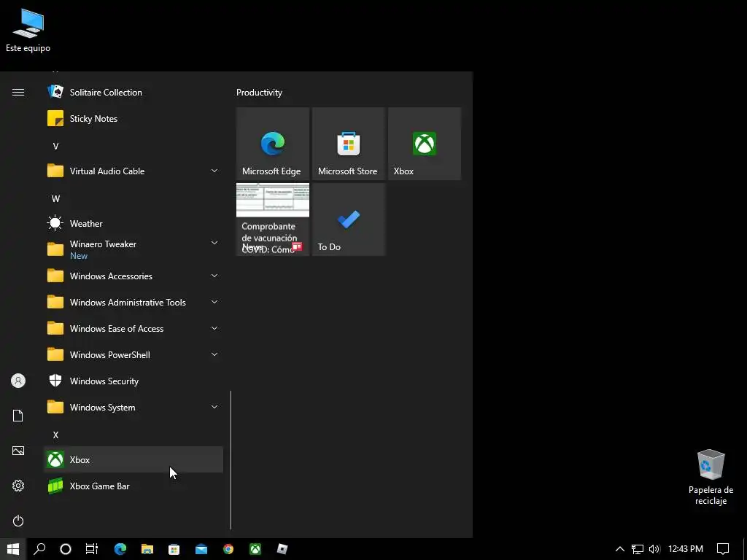Expand the Windows Administrative Tools folder
The image size is (747, 560).
click(133, 303)
